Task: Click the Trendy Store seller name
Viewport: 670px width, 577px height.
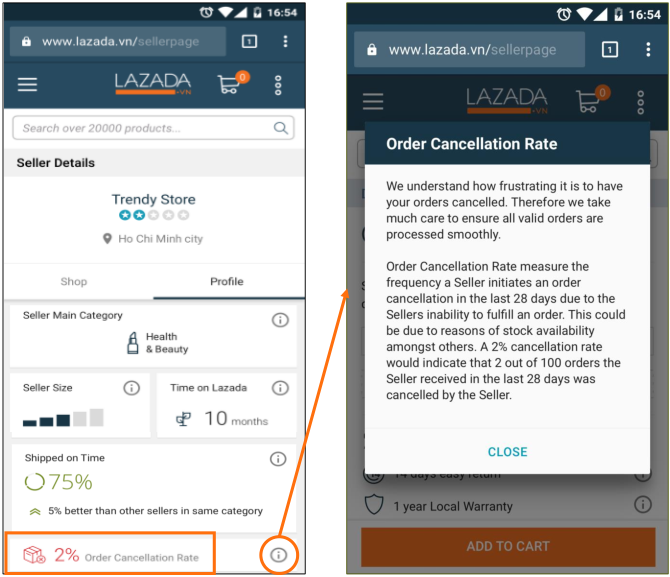Action: point(154,199)
